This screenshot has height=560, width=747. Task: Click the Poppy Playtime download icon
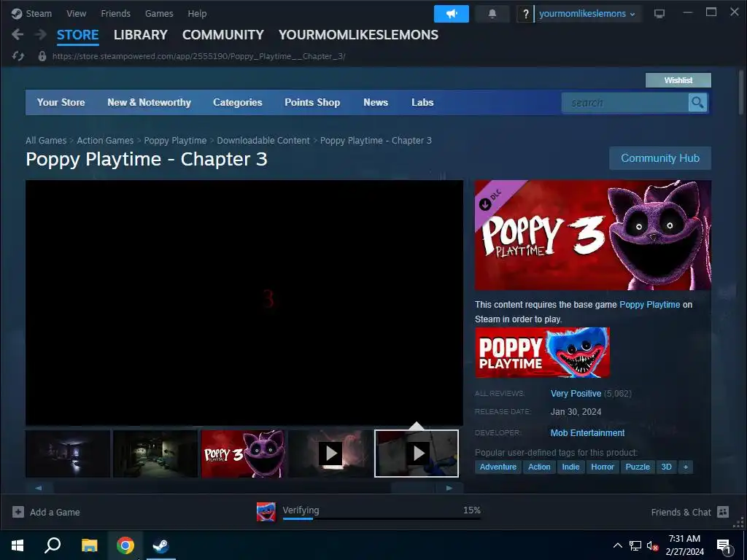[x=266, y=512]
